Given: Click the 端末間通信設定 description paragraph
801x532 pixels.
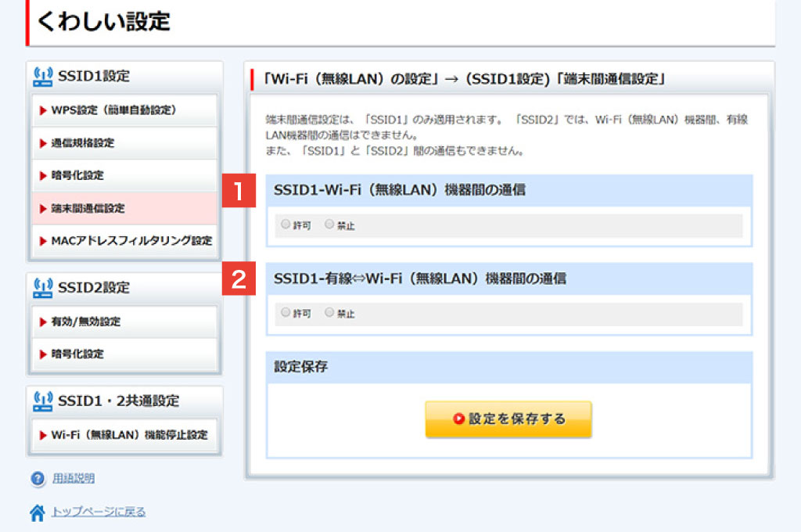Looking at the screenshot, I should 507,135.
